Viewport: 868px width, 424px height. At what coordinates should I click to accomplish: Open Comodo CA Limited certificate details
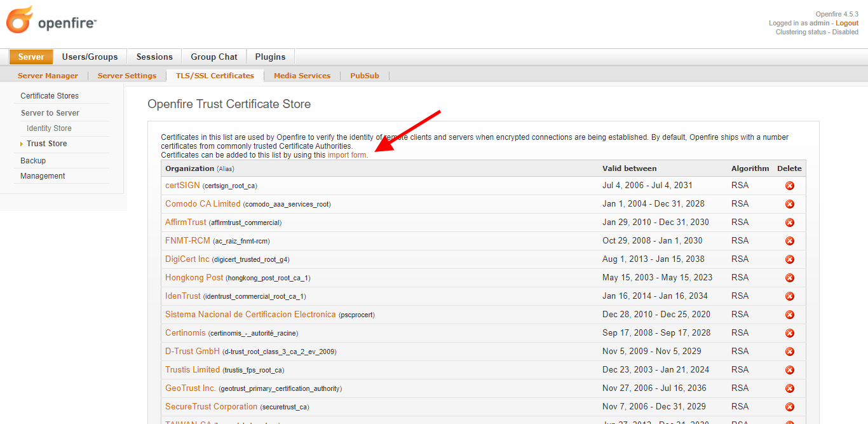pos(203,204)
